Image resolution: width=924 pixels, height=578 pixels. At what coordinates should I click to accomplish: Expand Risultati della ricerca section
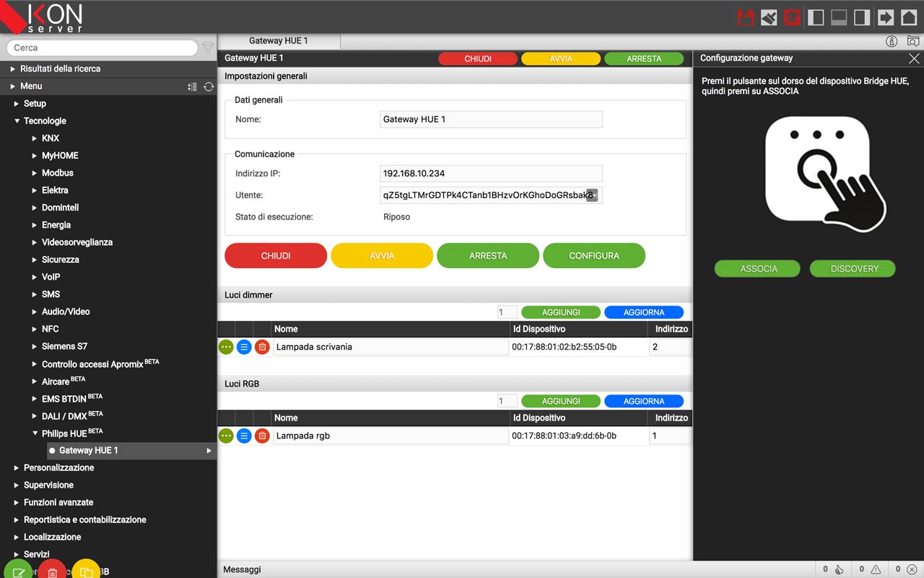[x=12, y=69]
